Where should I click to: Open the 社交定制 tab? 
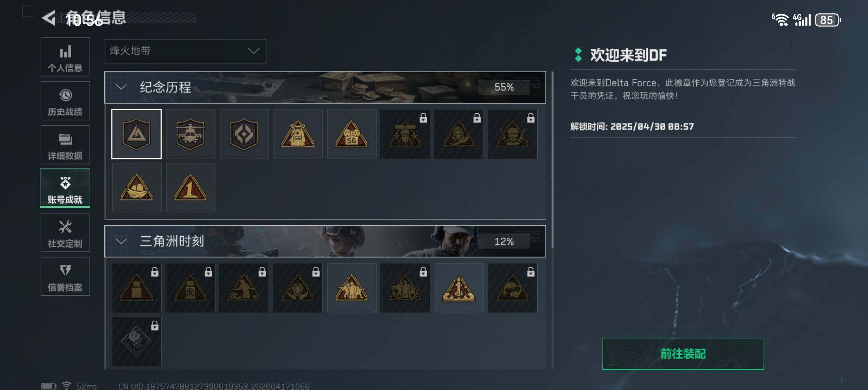coord(65,232)
